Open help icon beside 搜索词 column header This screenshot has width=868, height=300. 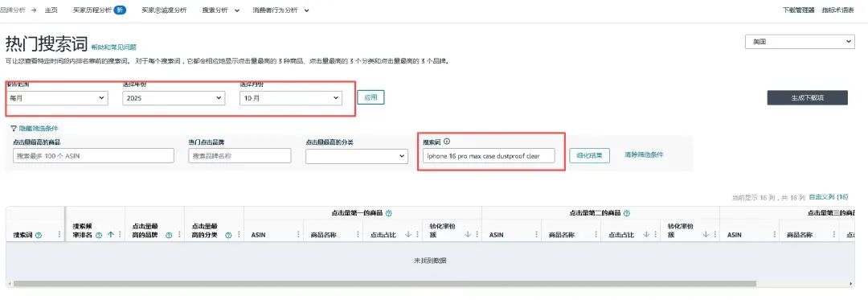pyautogui.click(x=39, y=235)
